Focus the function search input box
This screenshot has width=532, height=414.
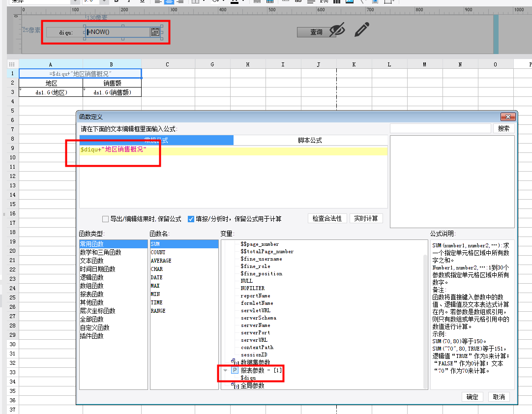(x=440, y=128)
